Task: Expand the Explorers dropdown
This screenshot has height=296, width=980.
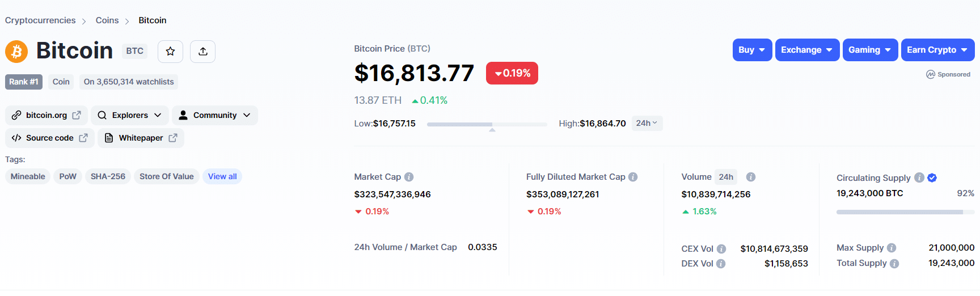Action: pos(129,115)
